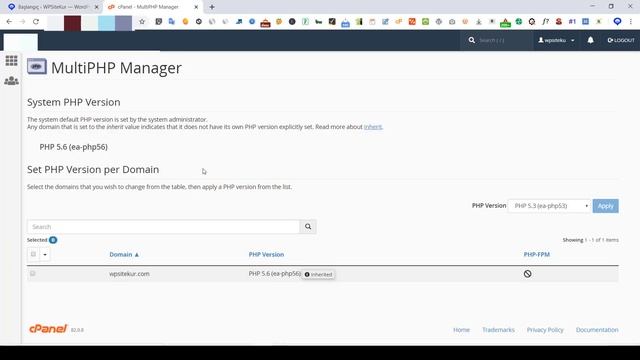Sort the table by PHP Version column
The height and width of the screenshot is (360, 640).
tap(266, 254)
